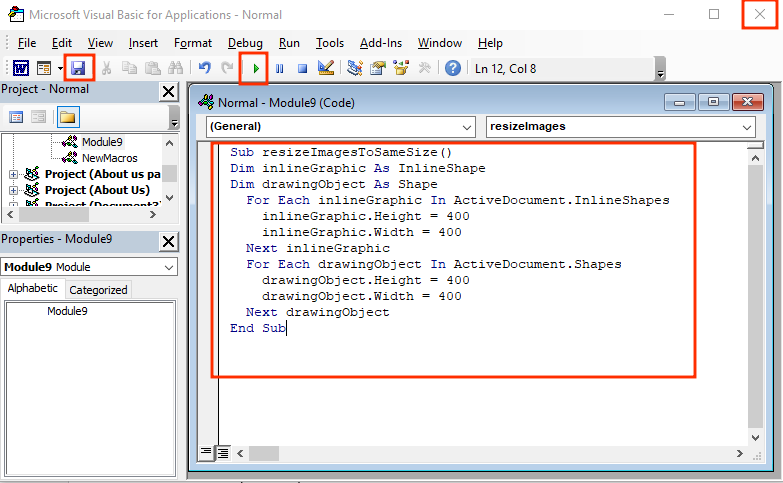The width and height of the screenshot is (783, 483).
Task: Minimize the Module9 code window
Action: tap(679, 102)
